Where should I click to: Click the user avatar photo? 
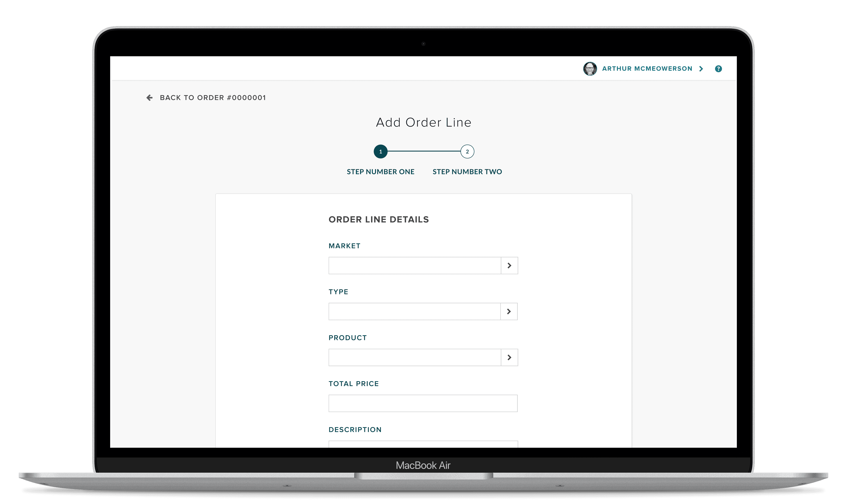tap(590, 69)
